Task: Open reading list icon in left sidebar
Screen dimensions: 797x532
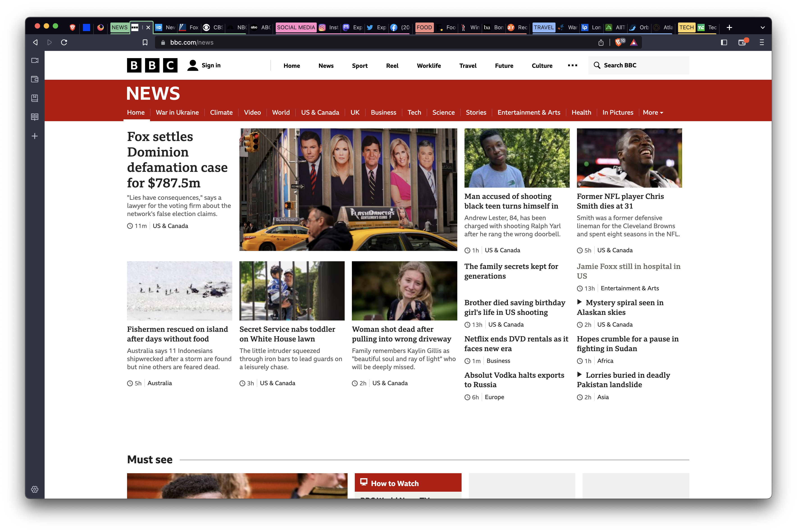Action: (x=35, y=117)
